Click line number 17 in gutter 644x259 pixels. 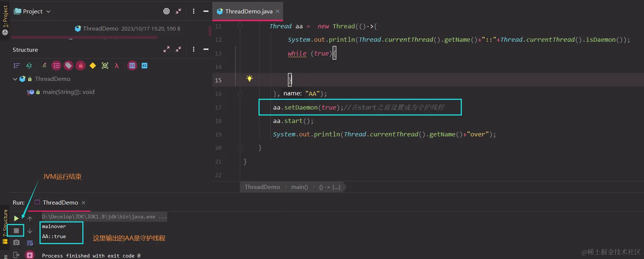click(218, 107)
